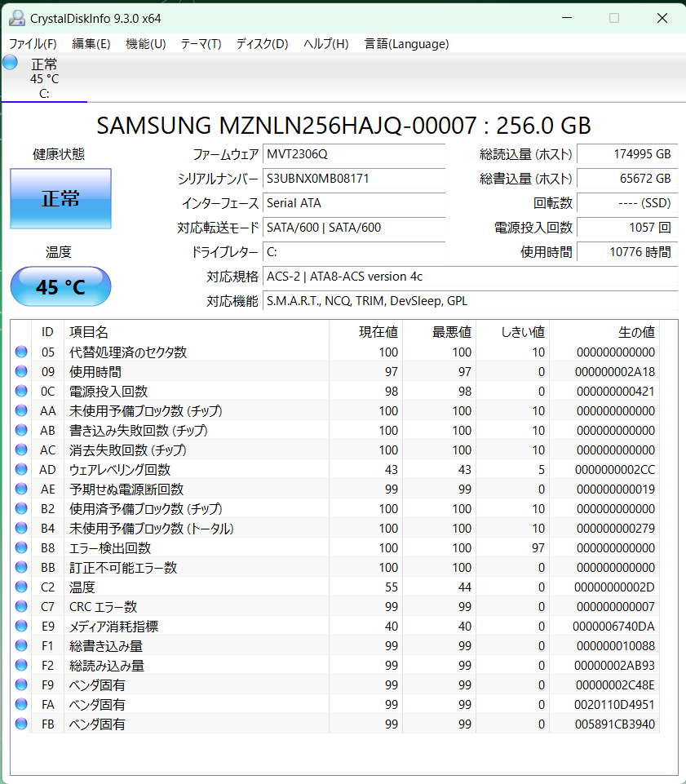Click status orb for row AA 未使用予備ブロック数 (チップ)
The width and height of the screenshot is (686, 784).
(21, 410)
